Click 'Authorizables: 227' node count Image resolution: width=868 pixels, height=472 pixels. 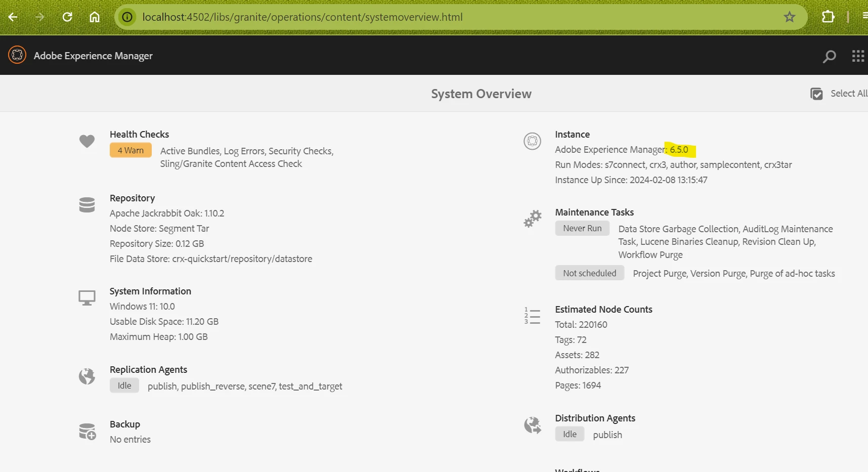[x=592, y=370]
